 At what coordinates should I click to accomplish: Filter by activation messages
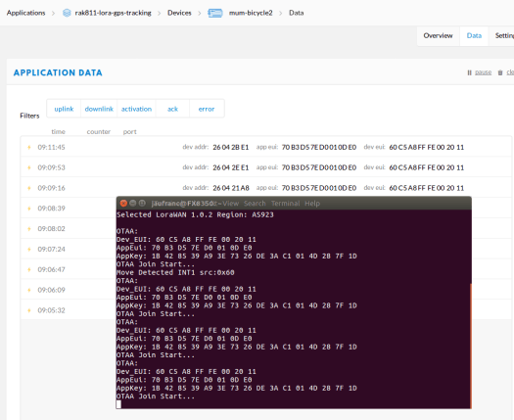pos(136,109)
